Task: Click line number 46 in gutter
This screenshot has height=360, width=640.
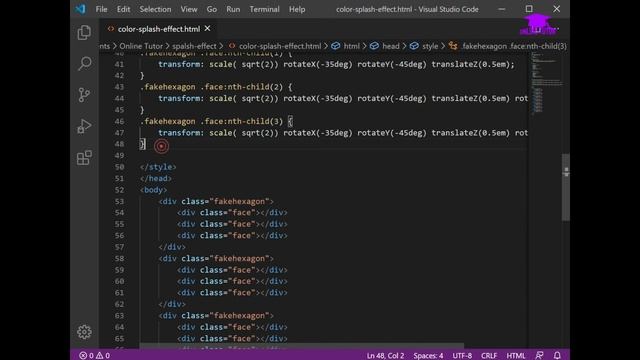Action: point(119,121)
